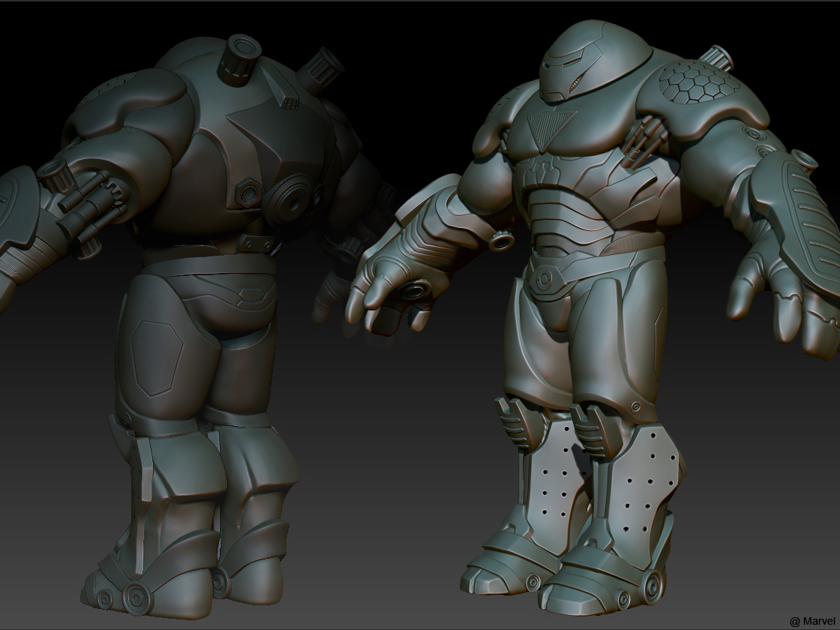Image resolution: width=840 pixels, height=630 pixels.
Task: Click the vent slits on rear-view robot's upper back
Action: pyautogui.click(x=286, y=103)
